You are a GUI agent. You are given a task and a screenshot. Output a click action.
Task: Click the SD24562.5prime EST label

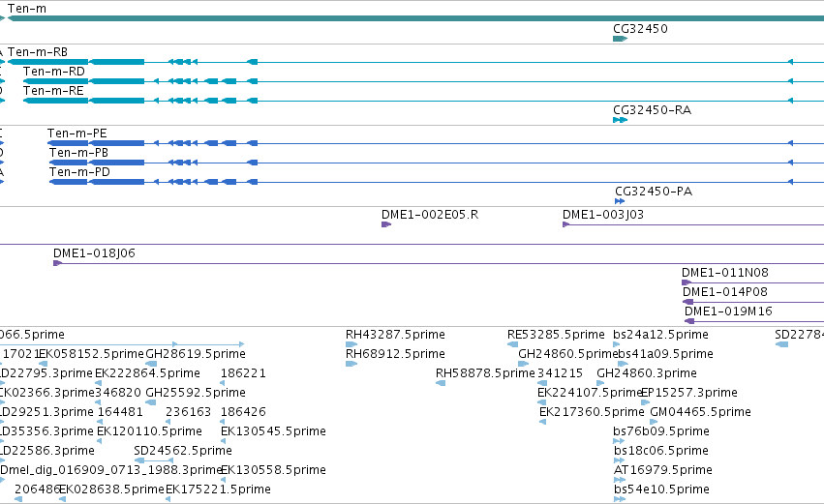point(183,452)
